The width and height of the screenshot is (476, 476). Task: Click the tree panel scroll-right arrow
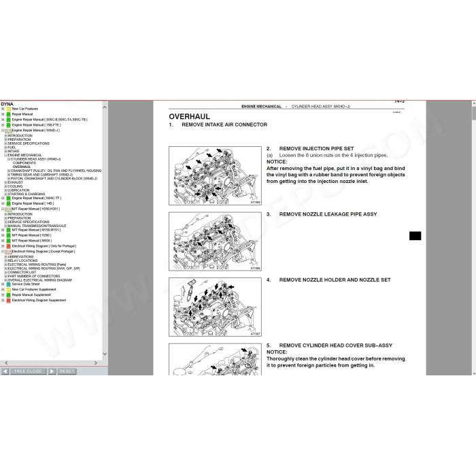pos(96,362)
